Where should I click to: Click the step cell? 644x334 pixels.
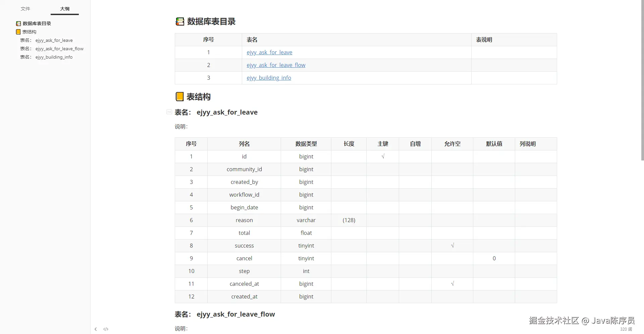244,271
